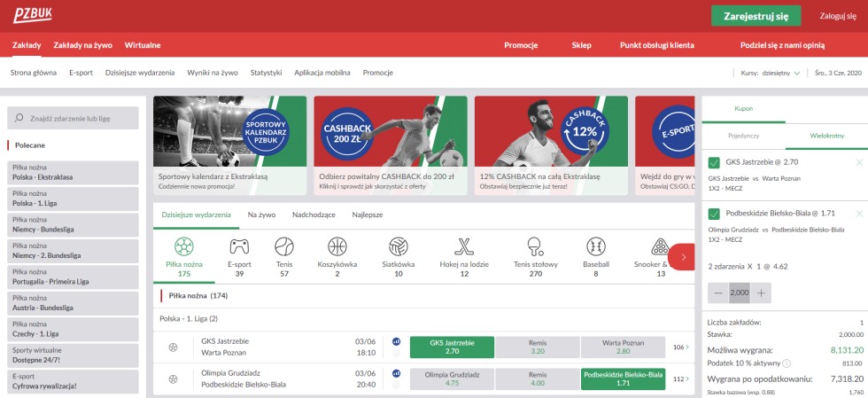Switch to the Najlepsze events tab
This screenshot has height=398, width=868.
368,215
